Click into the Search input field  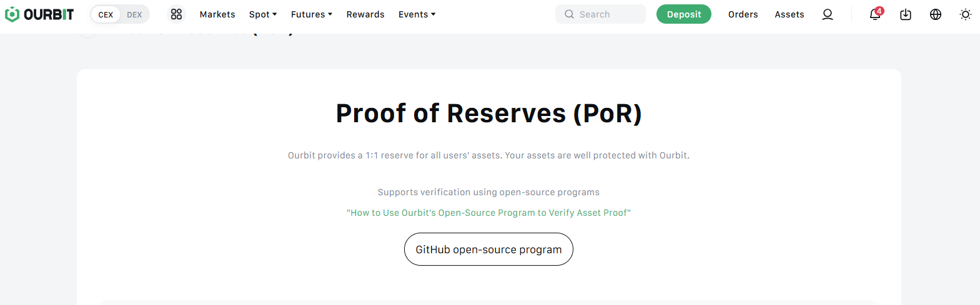600,14
